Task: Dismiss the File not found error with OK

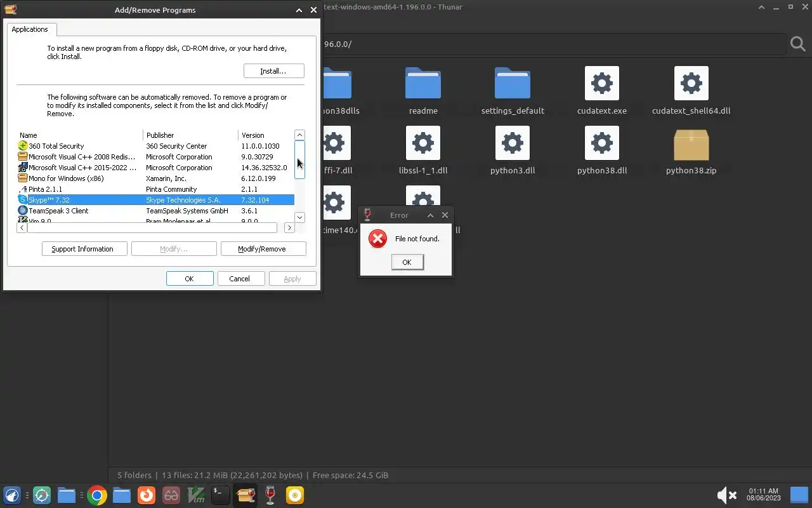Action: click(x=407, y=262)
